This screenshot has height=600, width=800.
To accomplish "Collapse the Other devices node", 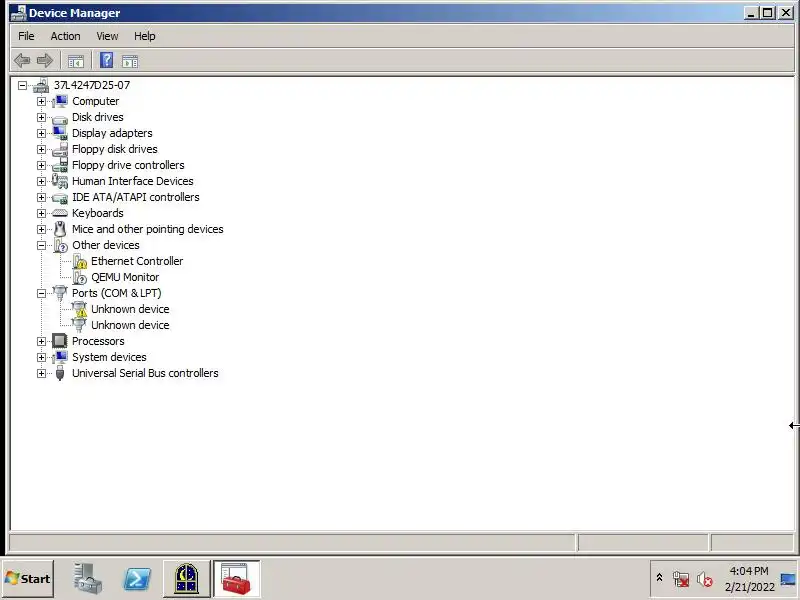I will coord(41,245).
